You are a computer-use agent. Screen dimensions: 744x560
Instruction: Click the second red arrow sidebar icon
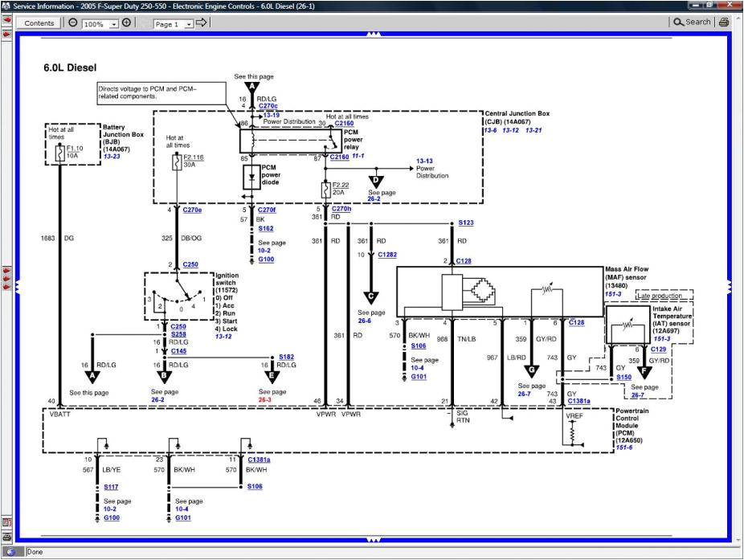(x=6, y=35)
